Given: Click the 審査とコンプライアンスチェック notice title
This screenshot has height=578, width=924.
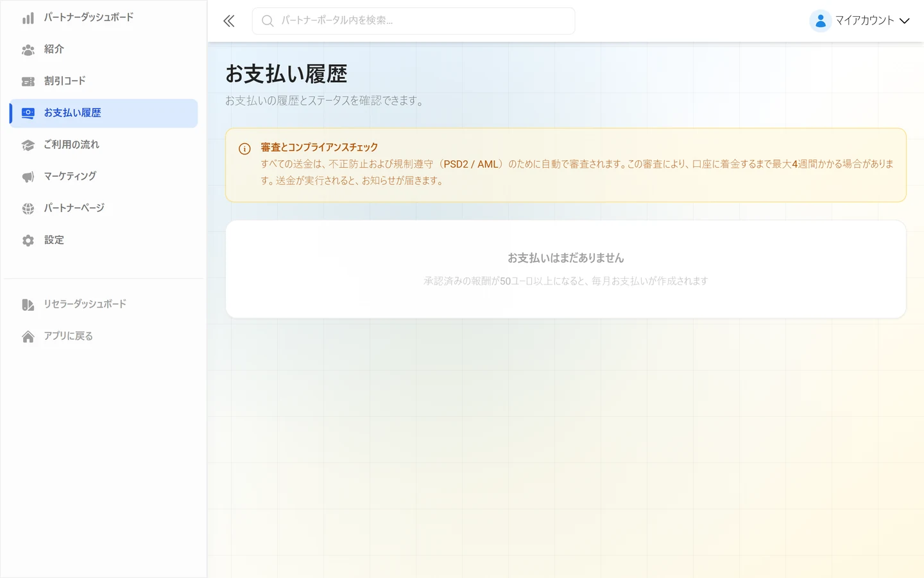Looking at the screenshot, I should tap(319, 147).
